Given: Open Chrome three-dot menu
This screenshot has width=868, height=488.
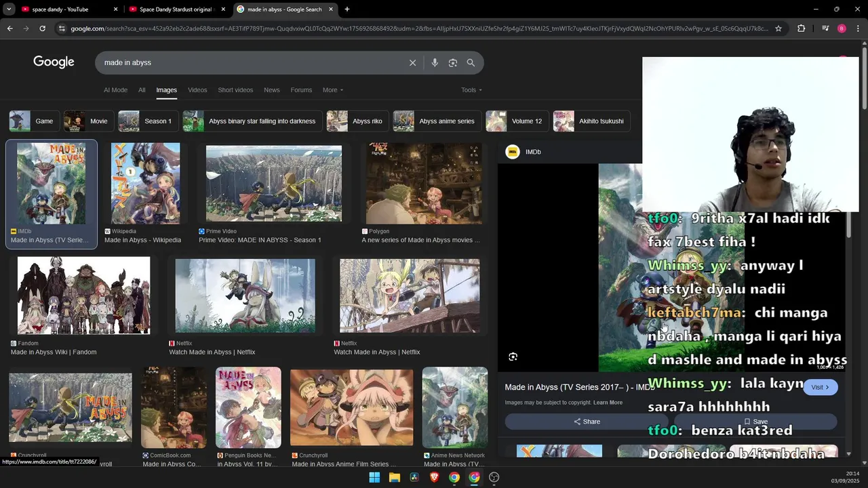Looking at the screenshot, I should (858, 28).
